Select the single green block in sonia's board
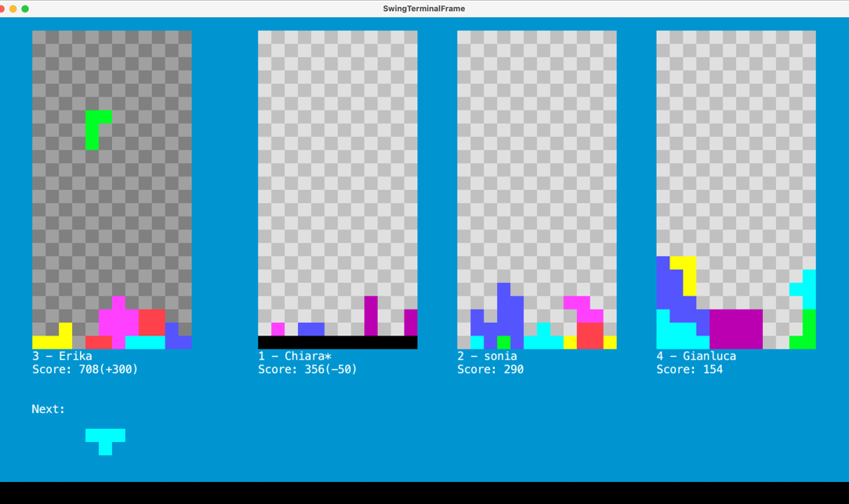Image resolution: width=849 pixels, height=504 pixels. [503, 342]
